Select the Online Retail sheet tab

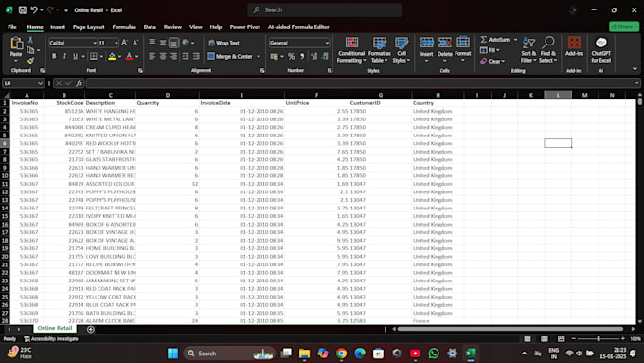pos(55,328)
